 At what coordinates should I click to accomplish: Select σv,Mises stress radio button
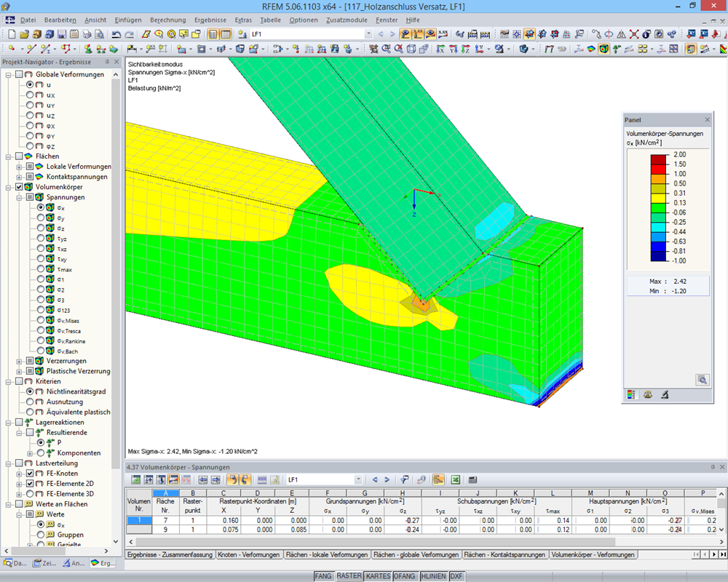(x=41, y=320)
